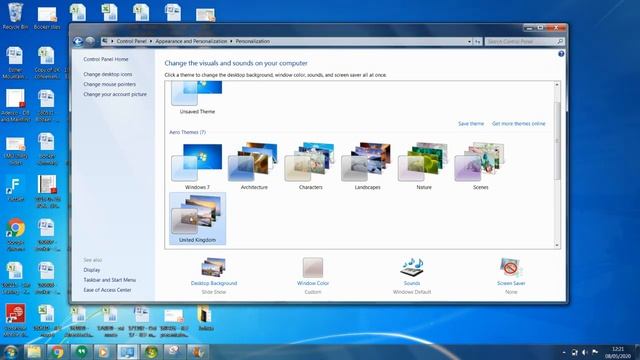This screenshot has height=360, width=640.
Task: Open Display under See also
Action: tap(91, 270)
